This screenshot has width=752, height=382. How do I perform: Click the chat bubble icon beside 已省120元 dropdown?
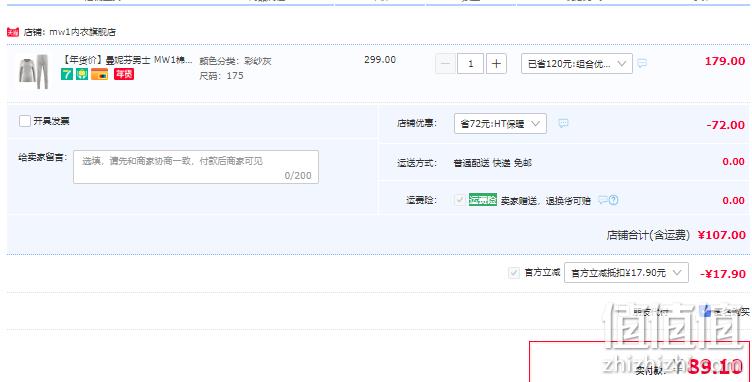[642, 63]
